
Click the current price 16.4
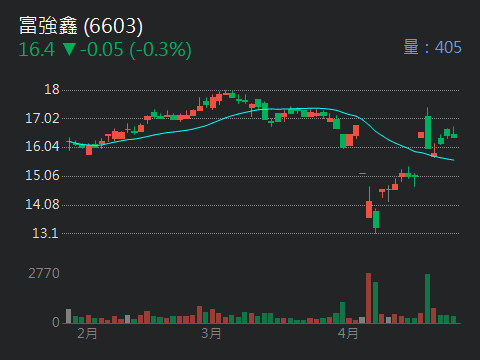pyautogui.click(x=36, y=49)
